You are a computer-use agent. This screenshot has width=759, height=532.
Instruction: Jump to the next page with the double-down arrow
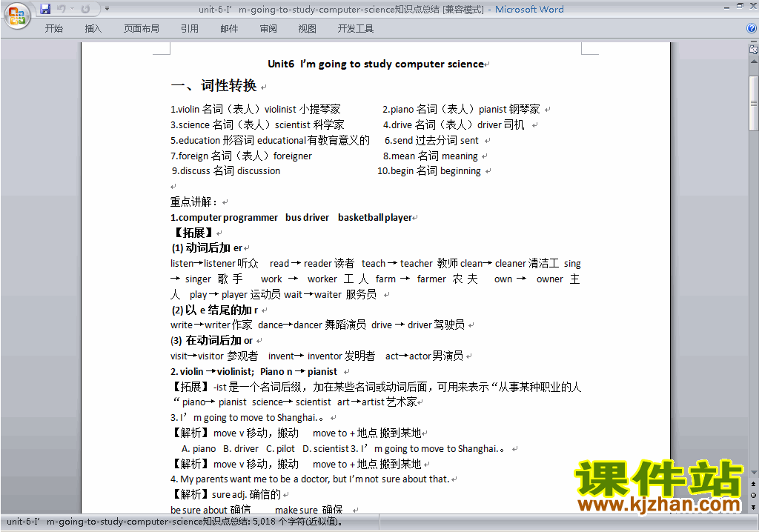(753, 507)
